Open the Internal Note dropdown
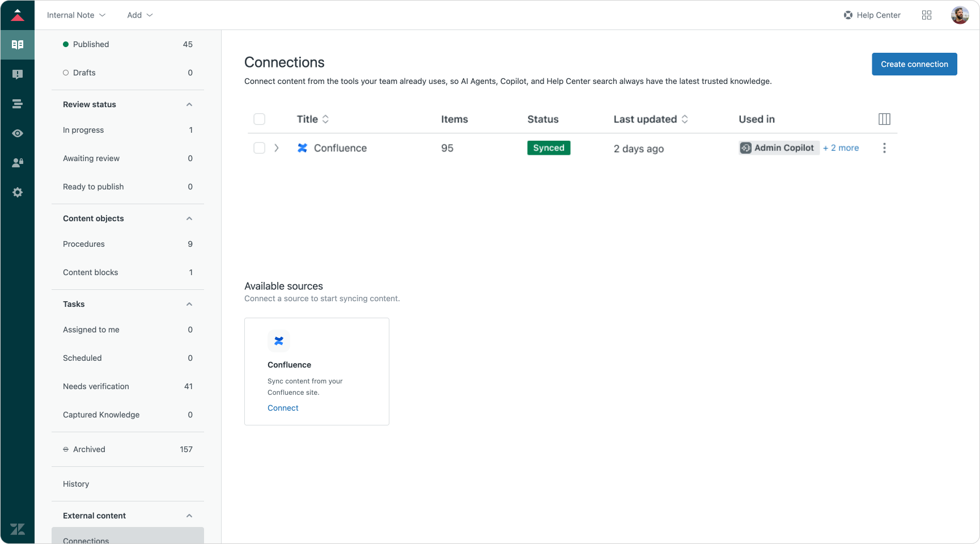 [76, 15]
